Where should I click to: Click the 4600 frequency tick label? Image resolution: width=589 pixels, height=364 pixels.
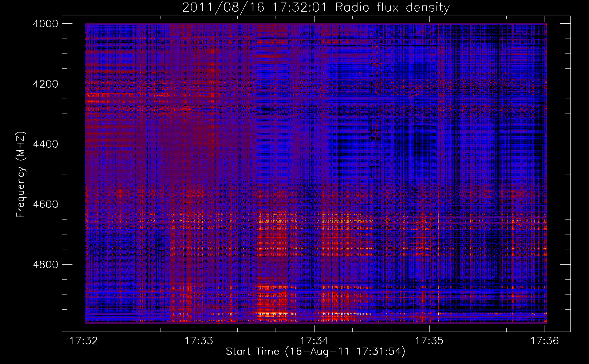click(x=46, y=204)
